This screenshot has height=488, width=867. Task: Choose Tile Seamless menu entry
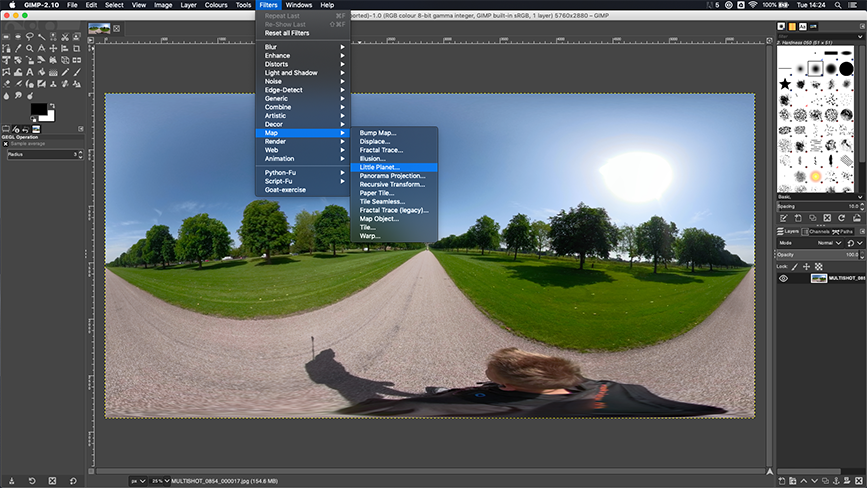tap(394, 202)
